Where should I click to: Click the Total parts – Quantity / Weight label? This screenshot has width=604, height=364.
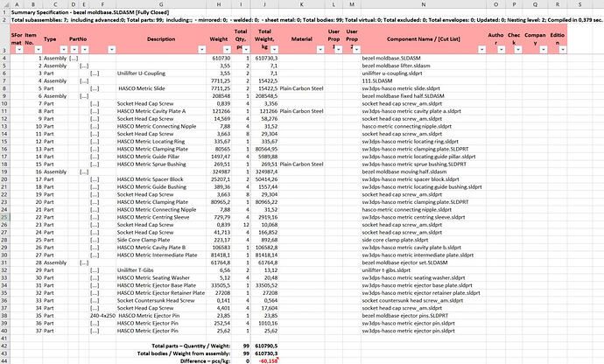click(191, 346)
